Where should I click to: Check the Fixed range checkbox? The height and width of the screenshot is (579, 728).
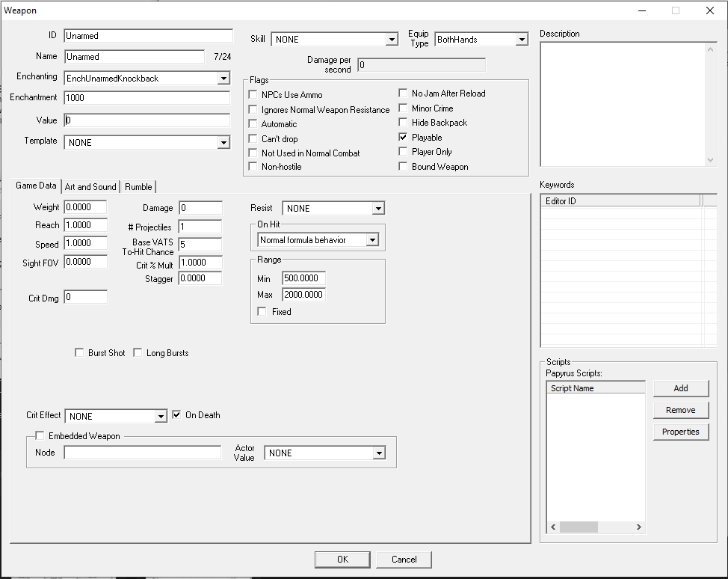[x=262, y=311]
